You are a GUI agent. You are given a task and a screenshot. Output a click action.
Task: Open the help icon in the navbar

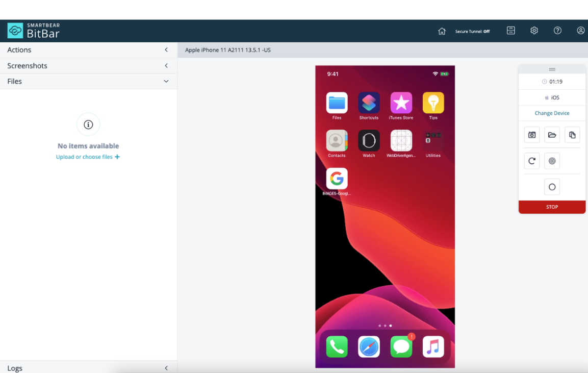[x=557, y=31]
